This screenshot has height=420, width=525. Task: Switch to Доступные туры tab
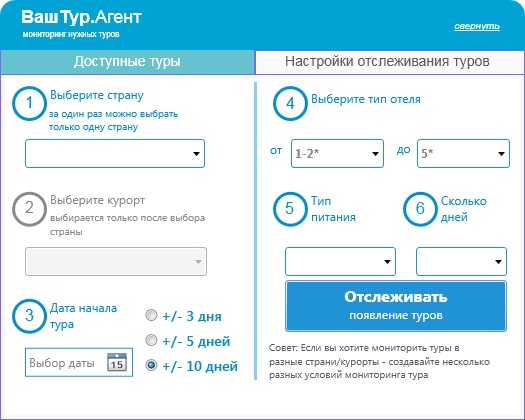click(x=127, y=62)
